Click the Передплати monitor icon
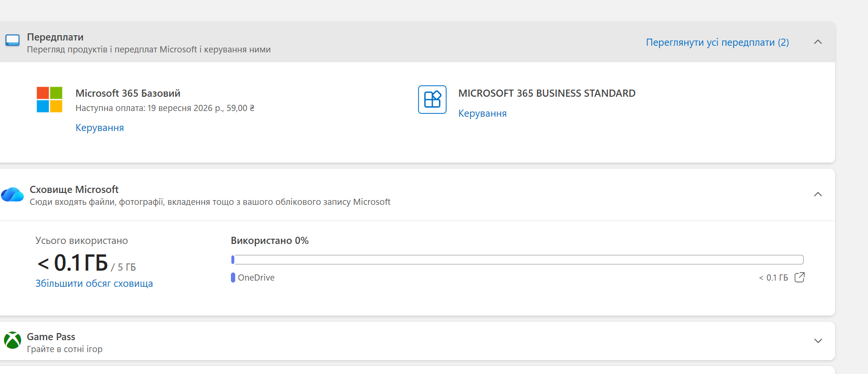The image size is (868, 374). pos(12,40)
